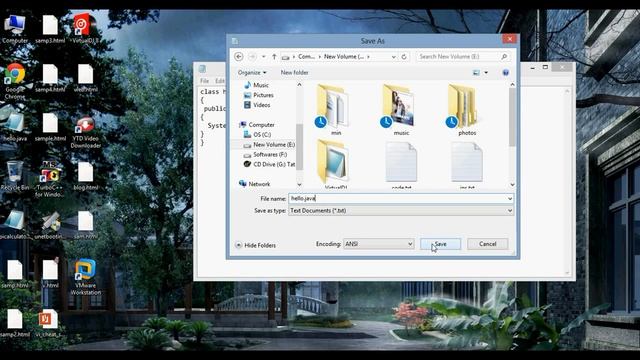Viewport: 640px width, 360px height.
Task: Click the Save button
Action: 440,244
